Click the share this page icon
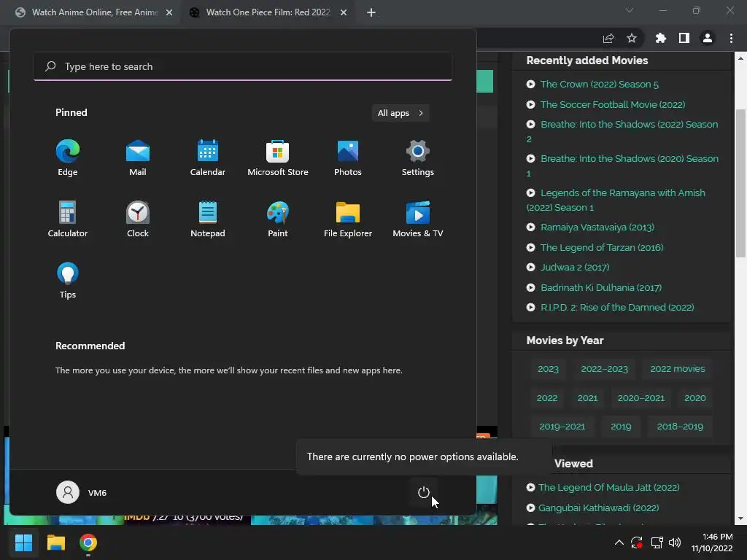Screen dimensions: 747x560 [608, 38]
